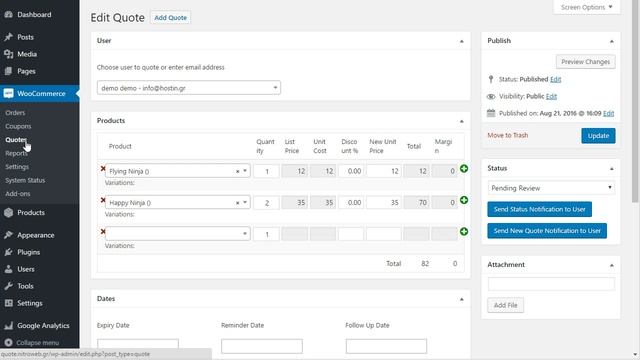Collapse the User panel
This screenshot has width=640, height=360.
pos(462,41)
